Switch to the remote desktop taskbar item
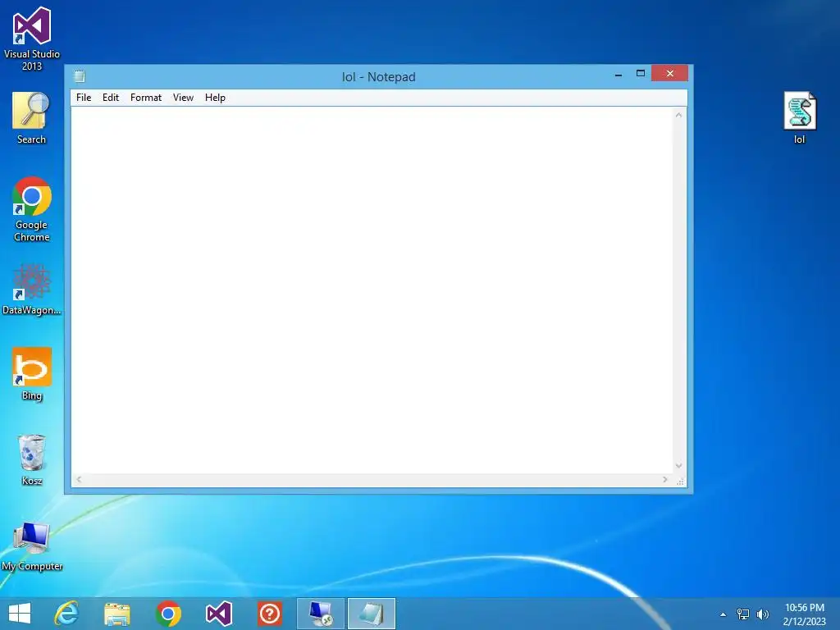 [321, 614]
